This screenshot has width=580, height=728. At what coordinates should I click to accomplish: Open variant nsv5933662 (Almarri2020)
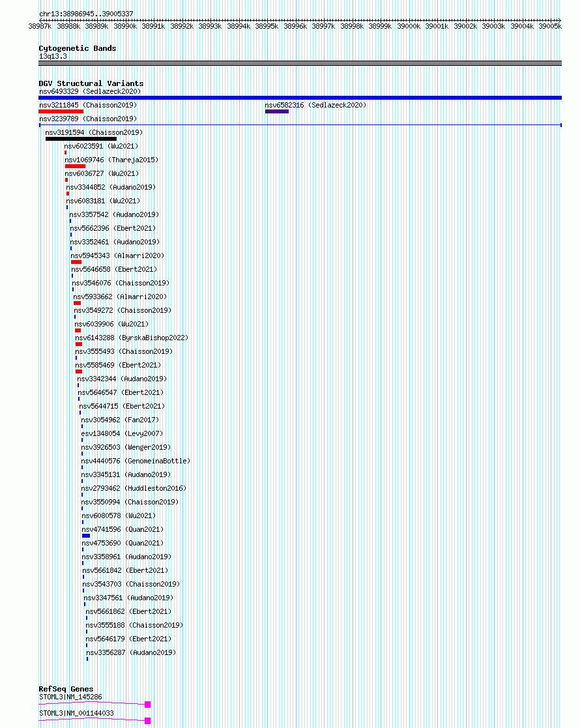[x=120, y=297]
